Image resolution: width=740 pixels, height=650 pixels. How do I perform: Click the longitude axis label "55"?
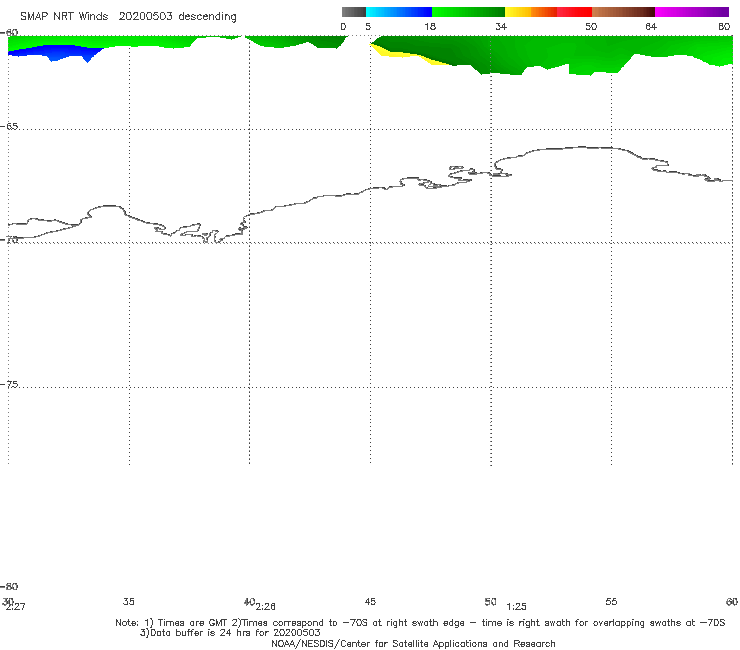coord(611,602)
